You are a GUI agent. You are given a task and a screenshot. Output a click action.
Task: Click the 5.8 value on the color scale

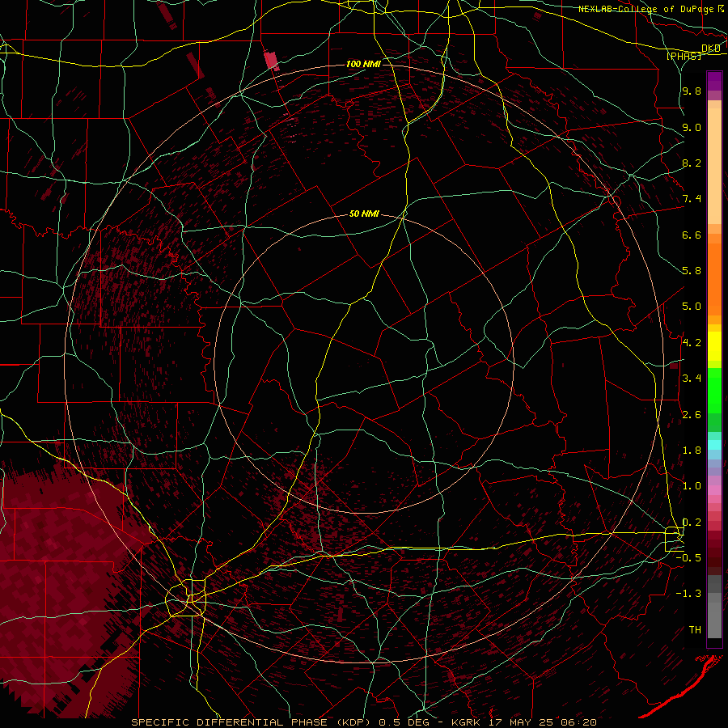[692, 271]
